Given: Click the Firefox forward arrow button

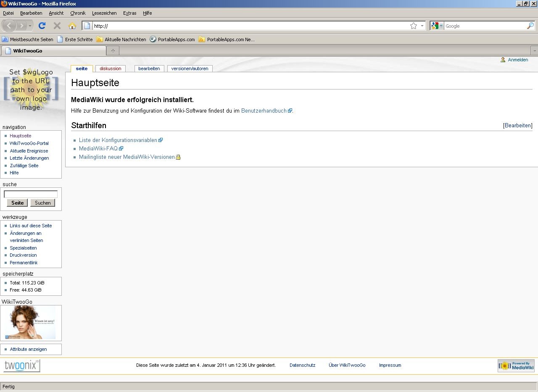Looking at the screenshot, I should [x=21, y=26].
